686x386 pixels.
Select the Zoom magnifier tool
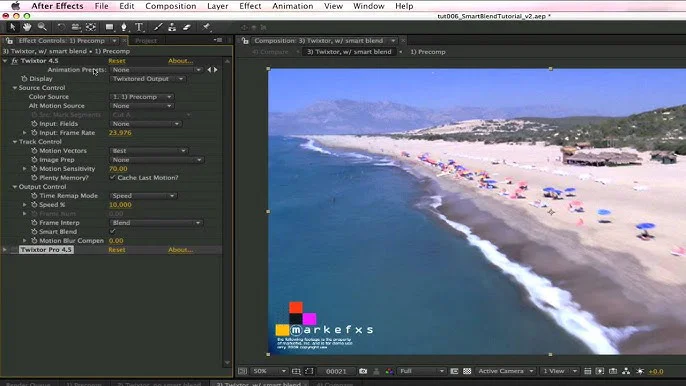[42, 27]
